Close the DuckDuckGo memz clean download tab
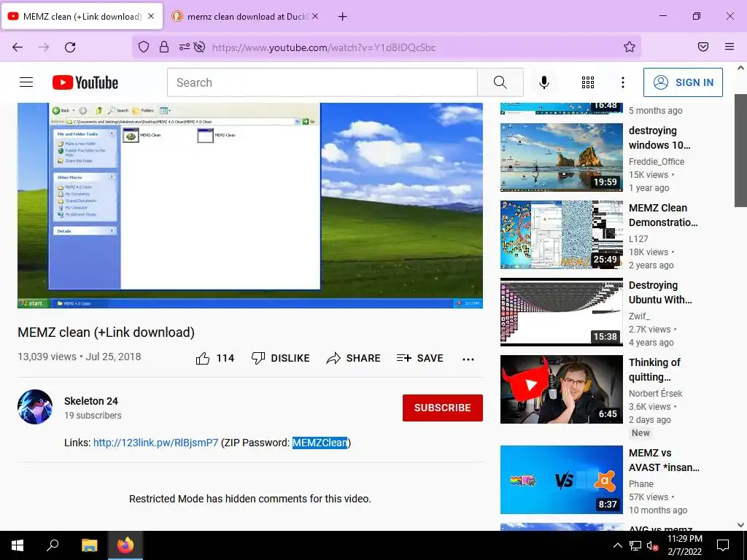The width and height of the screenshot is (747, 560). point(315,16)
